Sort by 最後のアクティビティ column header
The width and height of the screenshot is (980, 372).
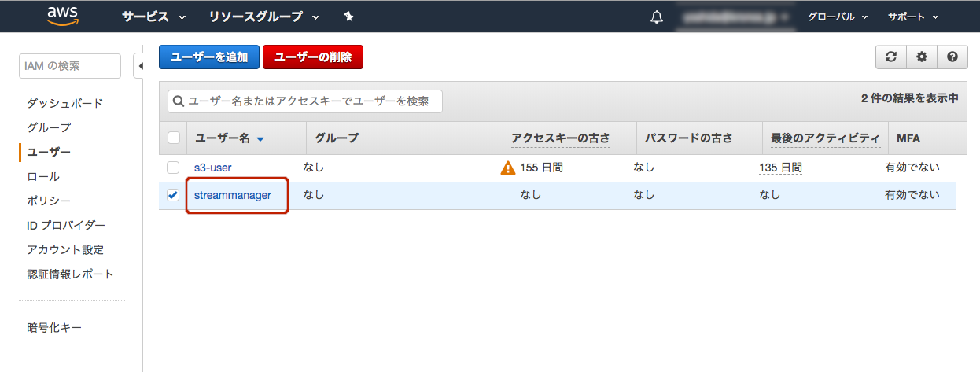pyautogui.click(x=825, y=138)
